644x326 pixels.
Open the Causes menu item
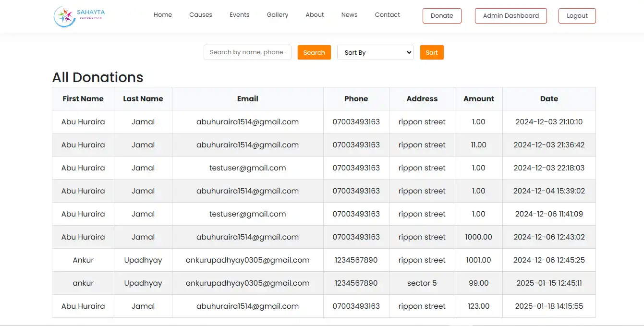pyautogui.click(x=201, y=15)
